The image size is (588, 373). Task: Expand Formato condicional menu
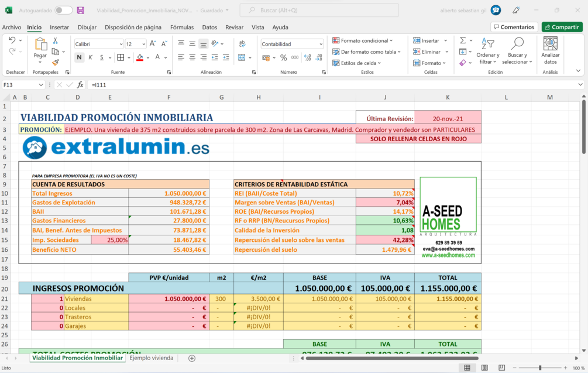click(x=363, y=40)
